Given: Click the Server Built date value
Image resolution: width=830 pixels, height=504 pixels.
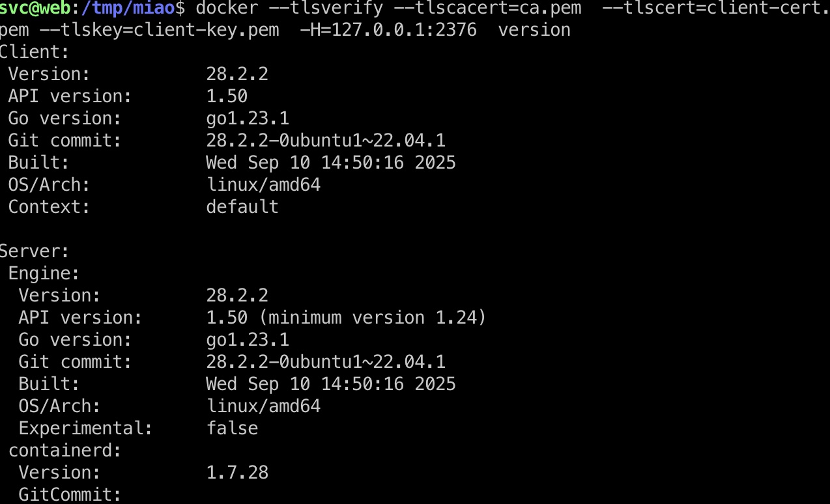Looking at the screenshot, I should click(331, 385).
